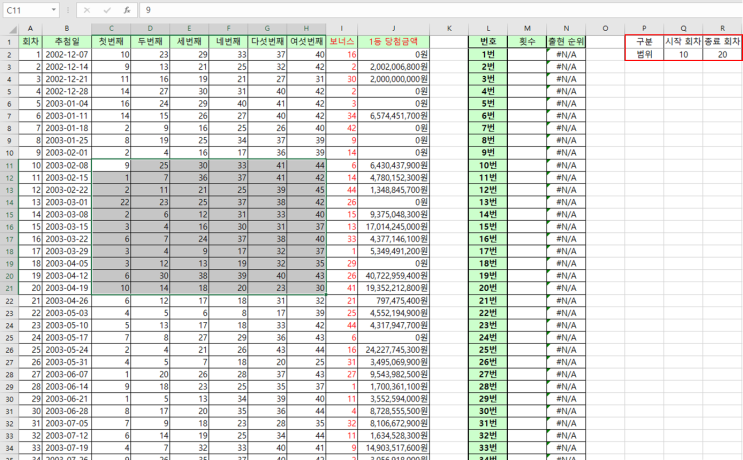Viewport: 743px width, 460px height.
Task: Click the date cell 2003-05-24
Action: pyautogui.click(x=67, y=350)
